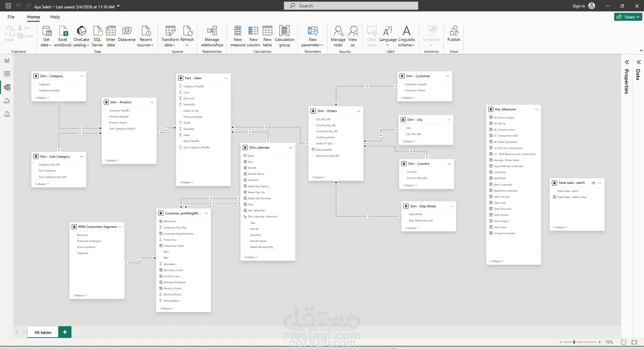Open Linguistic schema menu
The height and width of the screenshot is (349, 644).
[407, 36]
